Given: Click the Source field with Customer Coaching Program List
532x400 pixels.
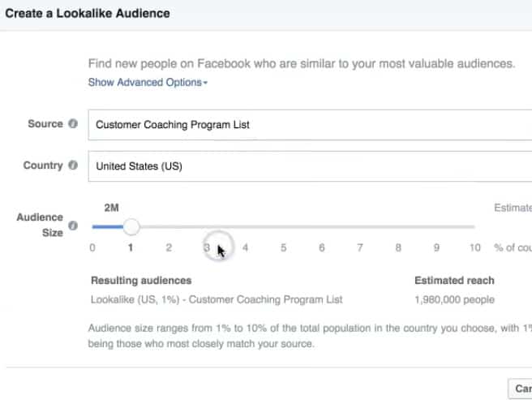Looking at the screenshot, I should (x=308, y=125).
